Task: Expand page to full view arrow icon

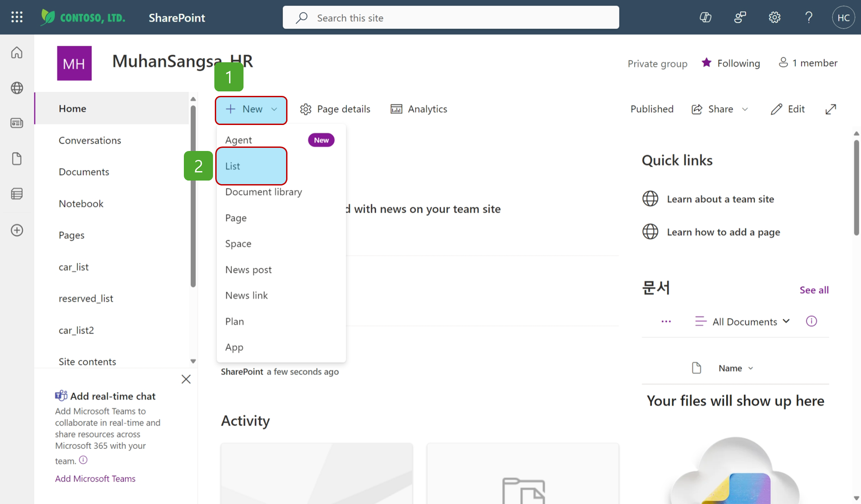Action: pyautogui.click(x=831, y=109)
